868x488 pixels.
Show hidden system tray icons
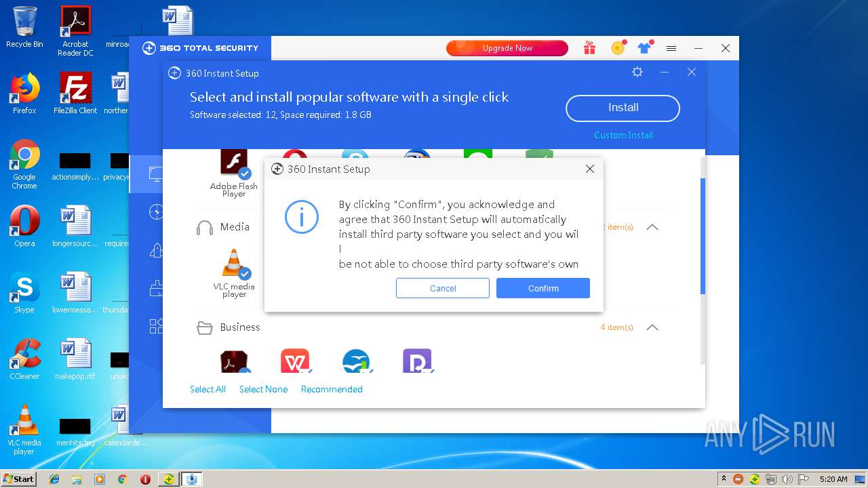[x=724, y=479]
